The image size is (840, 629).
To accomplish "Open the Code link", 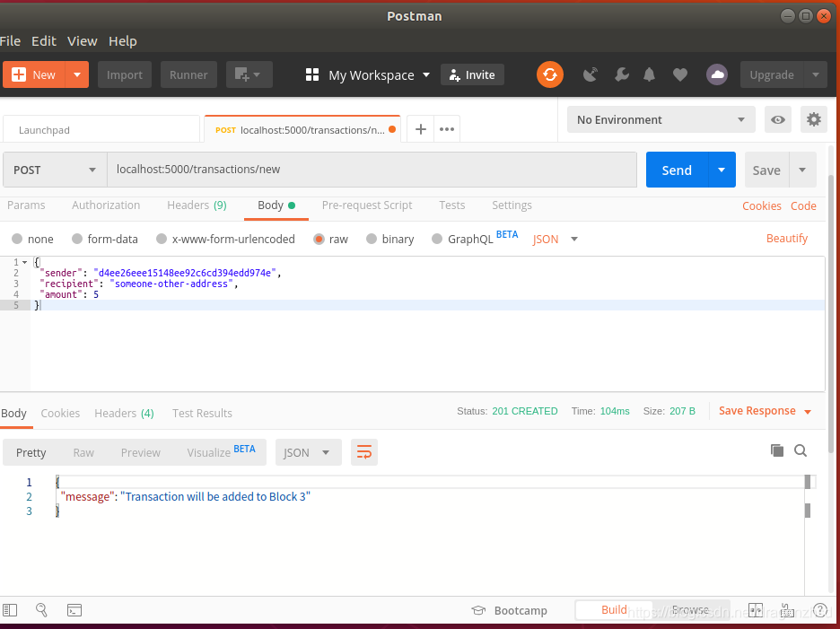I will pos(803,205).
